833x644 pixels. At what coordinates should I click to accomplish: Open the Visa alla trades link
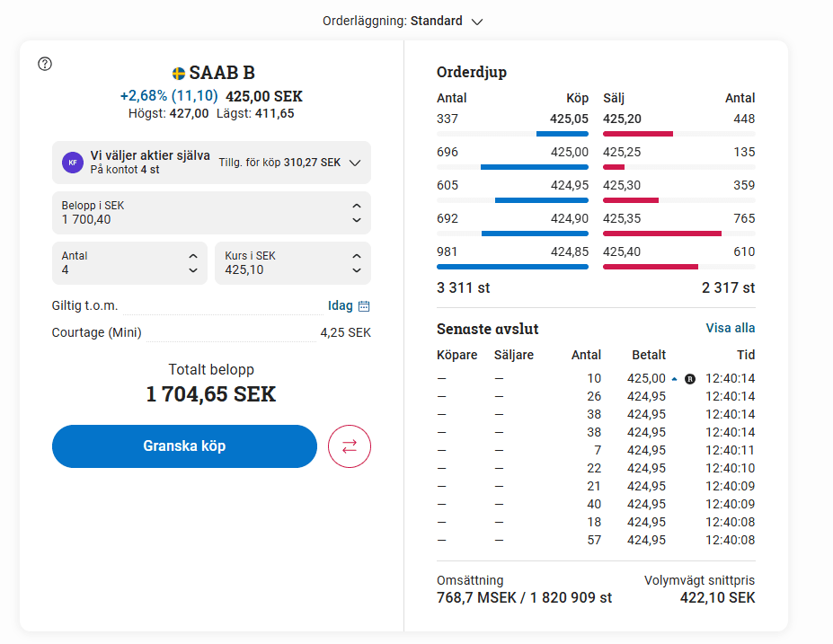730,328
